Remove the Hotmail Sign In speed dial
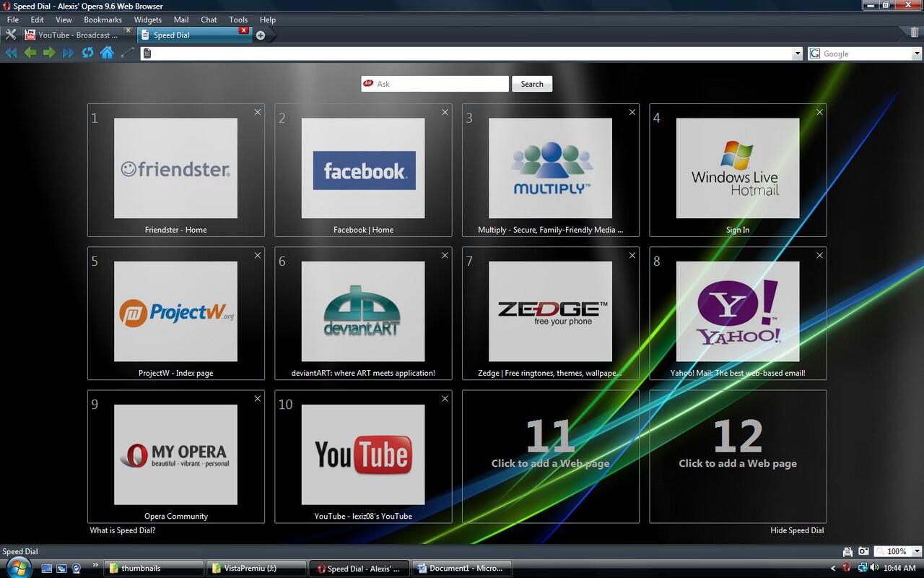This screenshot has height=578, width=924. [819, 112]
